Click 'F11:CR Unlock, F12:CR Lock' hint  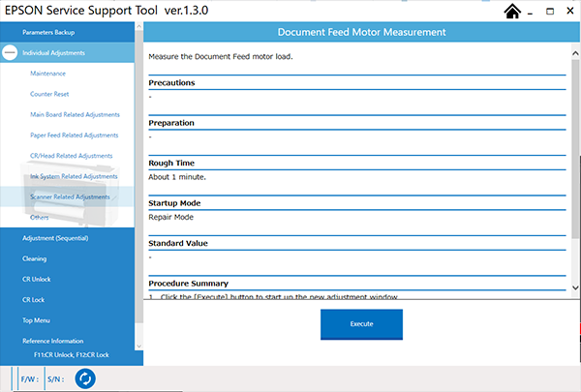point(72,355)
